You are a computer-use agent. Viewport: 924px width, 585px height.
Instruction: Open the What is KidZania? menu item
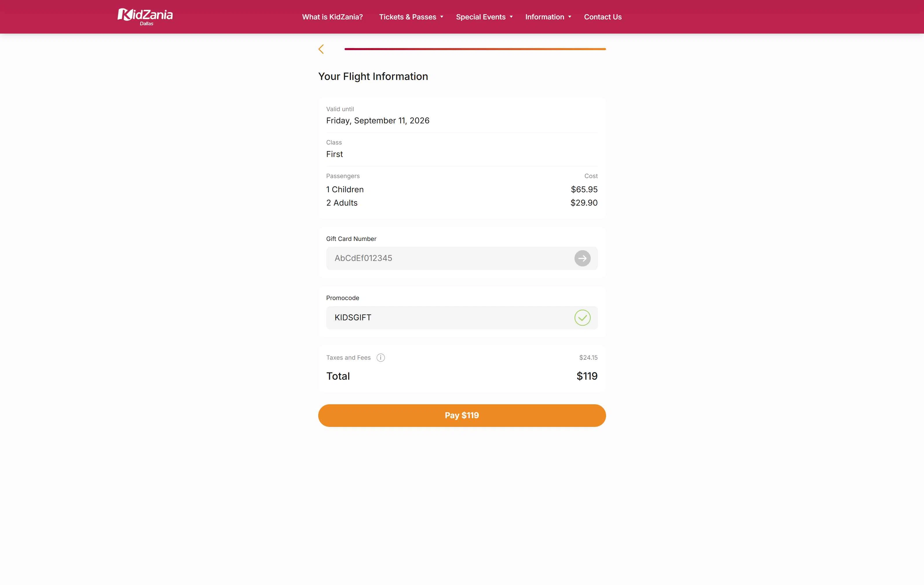click(x=332, y=17)
